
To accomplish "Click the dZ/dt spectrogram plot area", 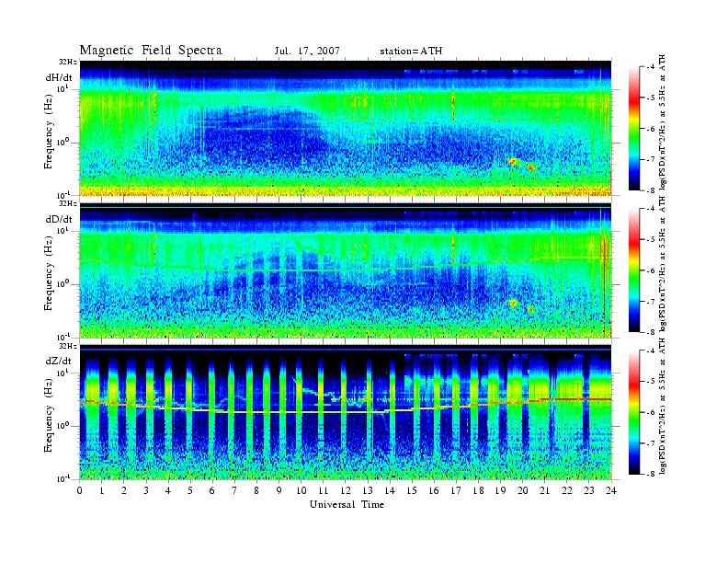I will (x=346, y=412).
